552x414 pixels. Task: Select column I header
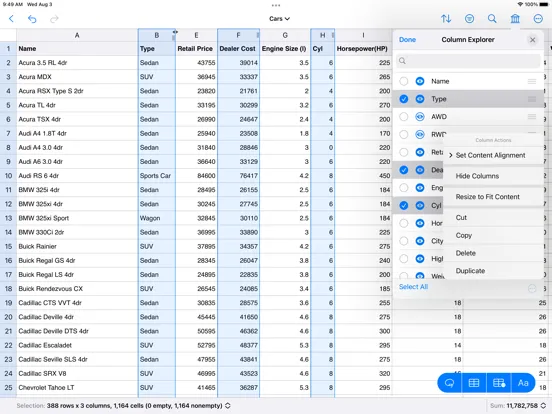[363, 35]
